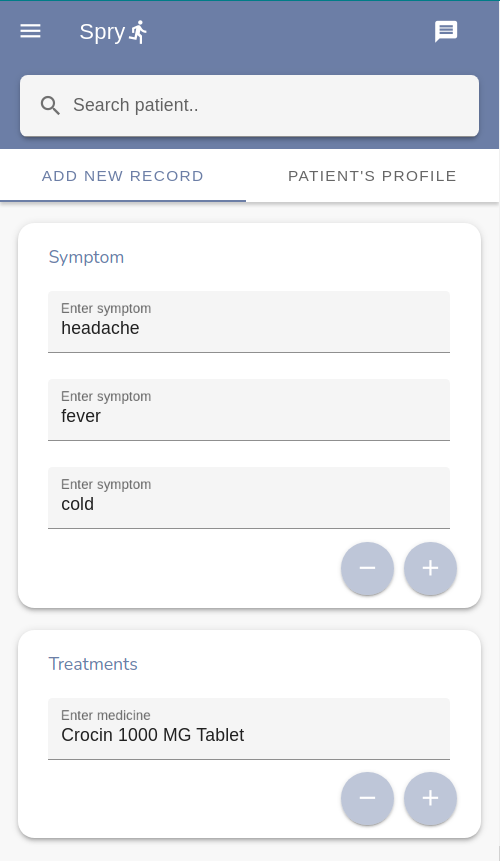Click the headache symptom field

(249, 322)
